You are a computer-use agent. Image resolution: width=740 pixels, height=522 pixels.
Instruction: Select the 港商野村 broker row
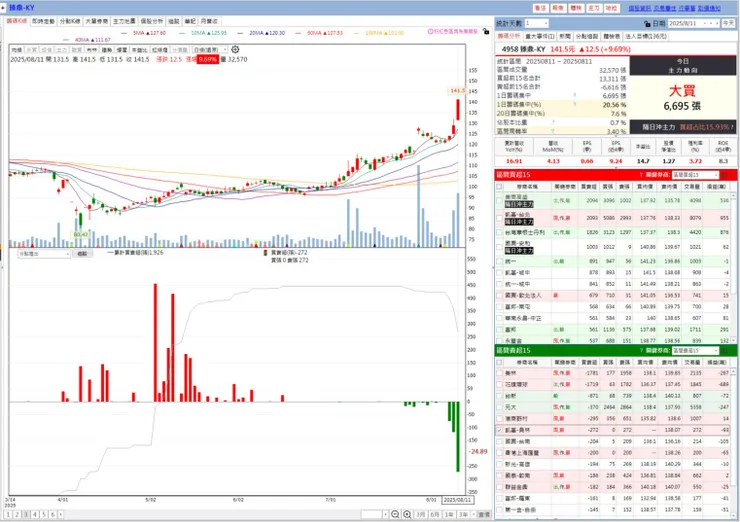click(614, 418)
